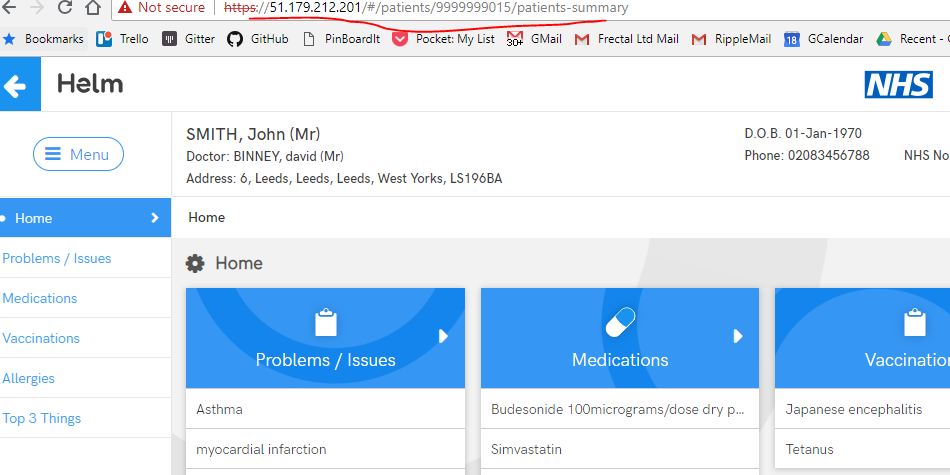Click the pill icon on Medications card
The image size is (950, 475).
click(x=620, y=322)
